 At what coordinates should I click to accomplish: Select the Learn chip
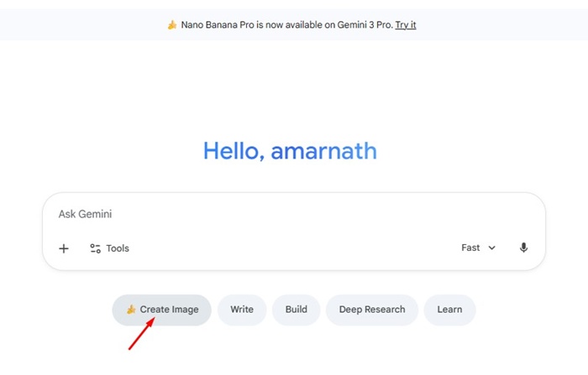(449, 310)
